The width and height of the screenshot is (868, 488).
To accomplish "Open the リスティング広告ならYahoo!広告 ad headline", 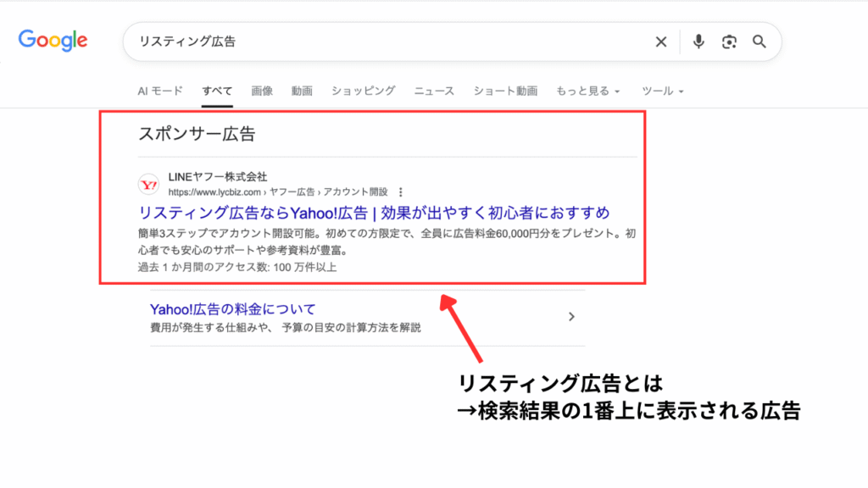I will coord(373,212).
